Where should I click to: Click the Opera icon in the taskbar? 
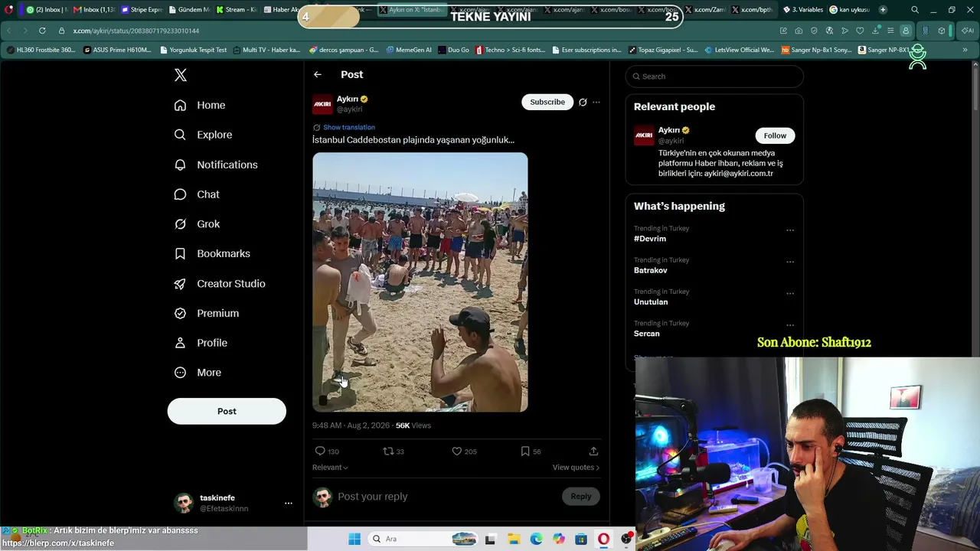tap(603, 539)
